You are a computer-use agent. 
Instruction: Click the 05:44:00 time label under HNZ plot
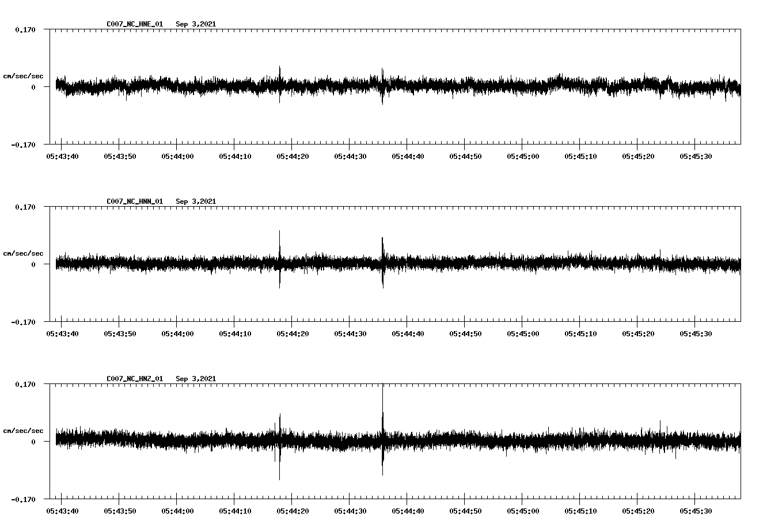tap(177, 511)
